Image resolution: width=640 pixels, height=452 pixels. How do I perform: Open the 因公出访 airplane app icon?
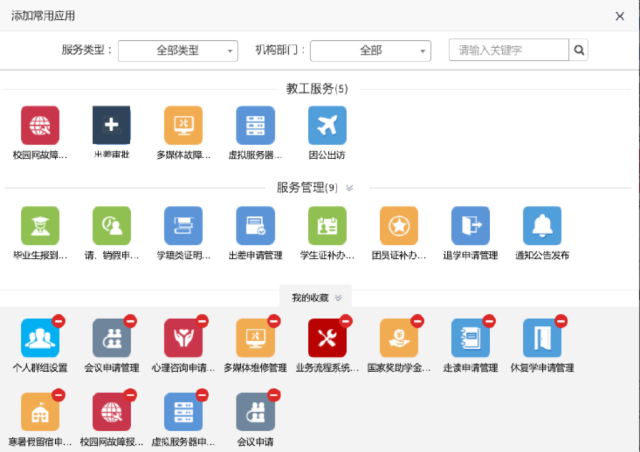pyautogui.click(x=327, y=125)
